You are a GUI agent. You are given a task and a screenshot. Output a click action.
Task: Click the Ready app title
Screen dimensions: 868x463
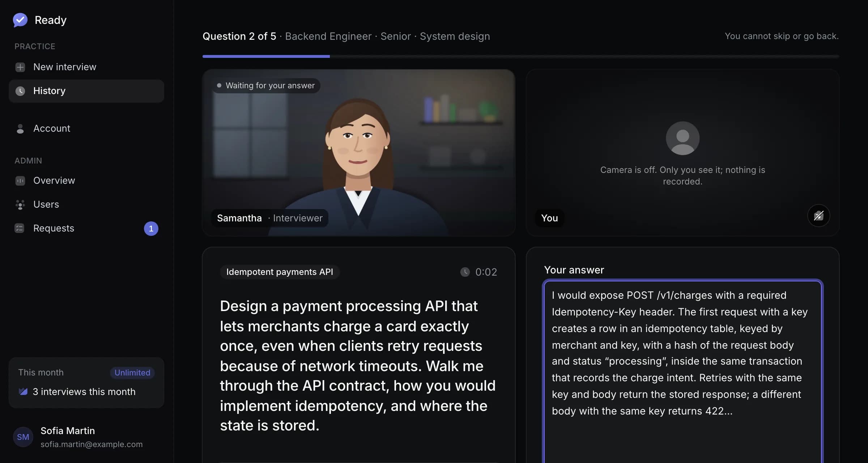pos(51,20)
